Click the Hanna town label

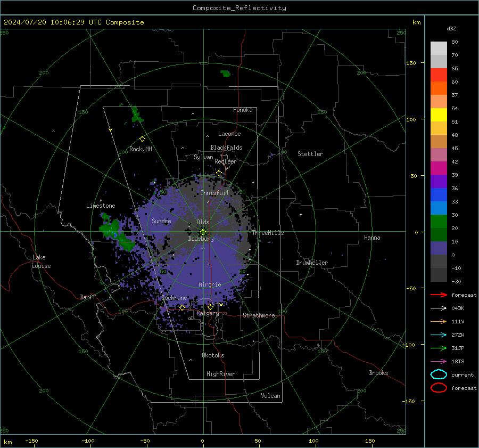pyautogui.click(x=372, y=238)
